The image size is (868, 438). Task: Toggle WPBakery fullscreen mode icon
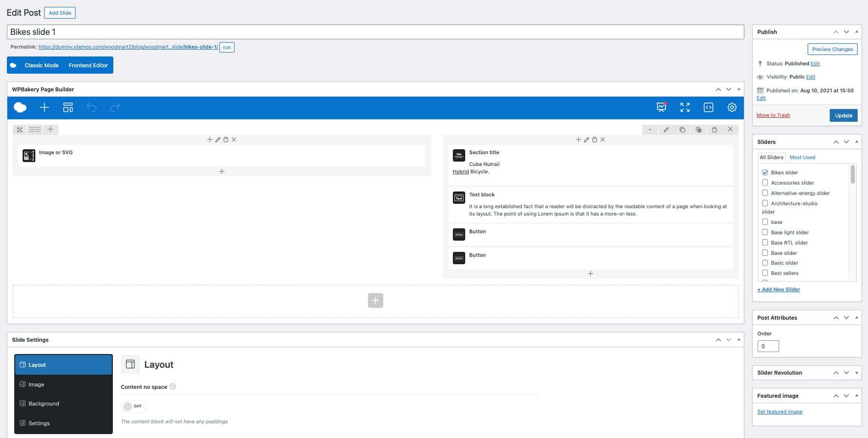685,108
